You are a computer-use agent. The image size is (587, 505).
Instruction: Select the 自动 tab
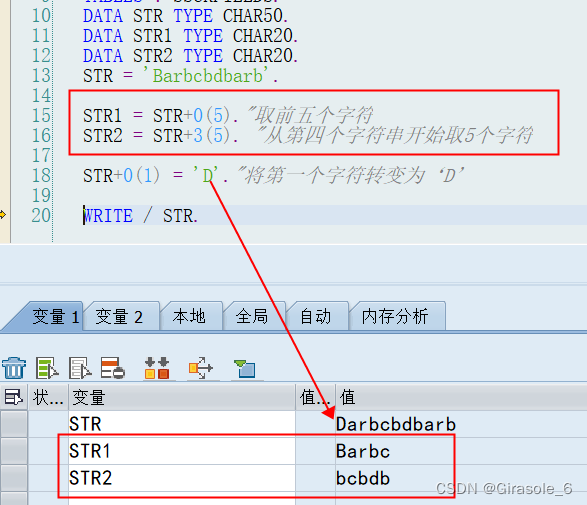pyautogui.click(x=316, y=317)
